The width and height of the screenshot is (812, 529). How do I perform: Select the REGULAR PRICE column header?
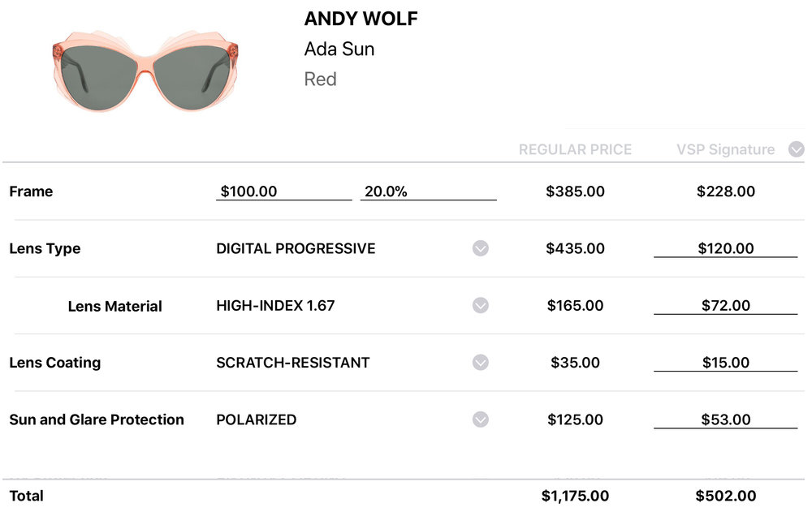pyautogui.click(x=575, y=149)
